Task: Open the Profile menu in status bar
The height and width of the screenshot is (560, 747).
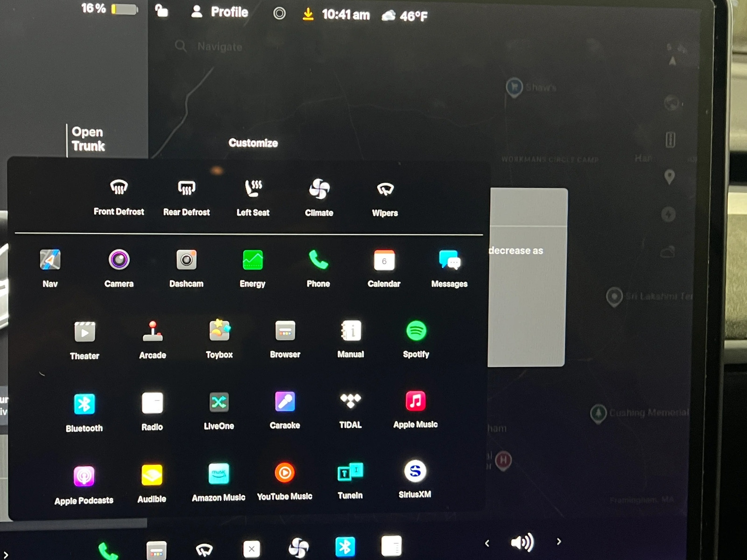Action: coord(220,12)
